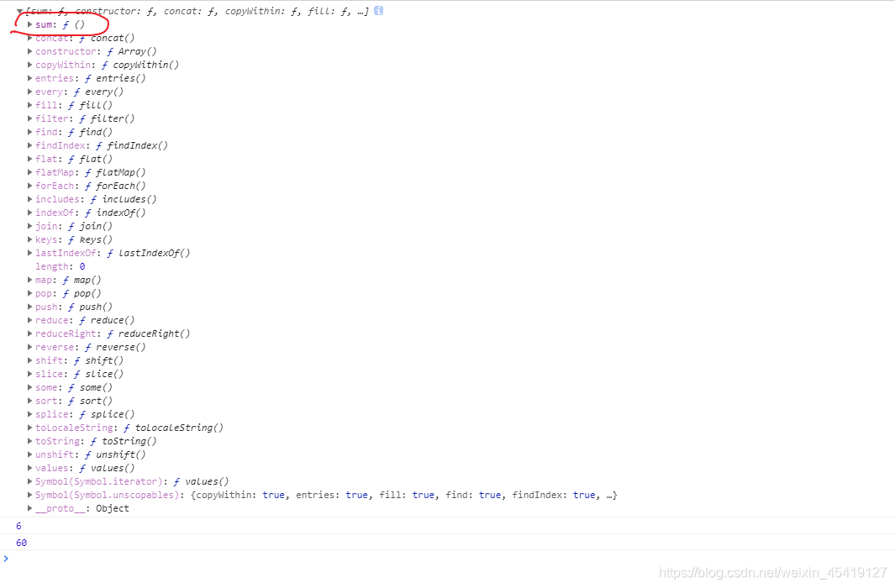This screenshot has width=895, height=588.
Task: Expand the sum function property
Action: pyautogui.click(x=29, y=24)
